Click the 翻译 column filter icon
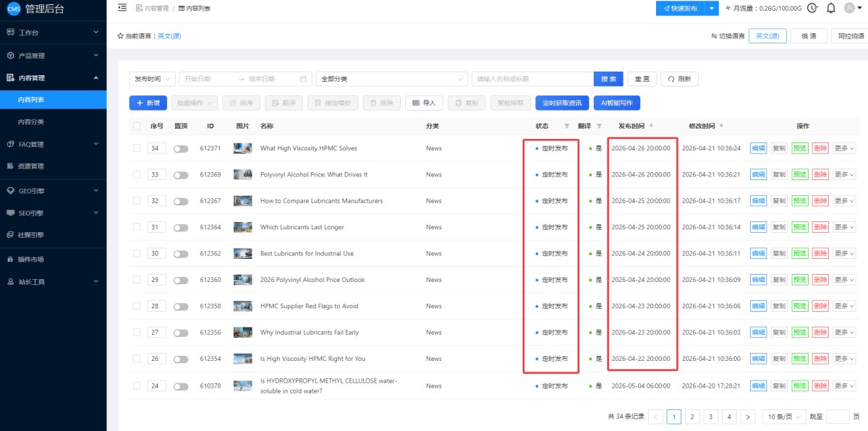 click(x=598, y=126)
